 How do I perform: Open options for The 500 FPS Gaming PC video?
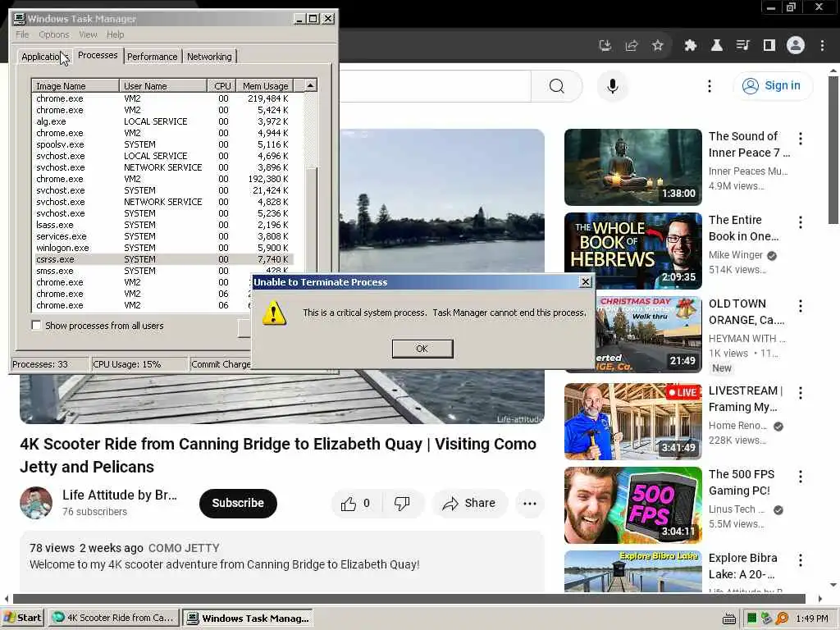click(801, 477)
